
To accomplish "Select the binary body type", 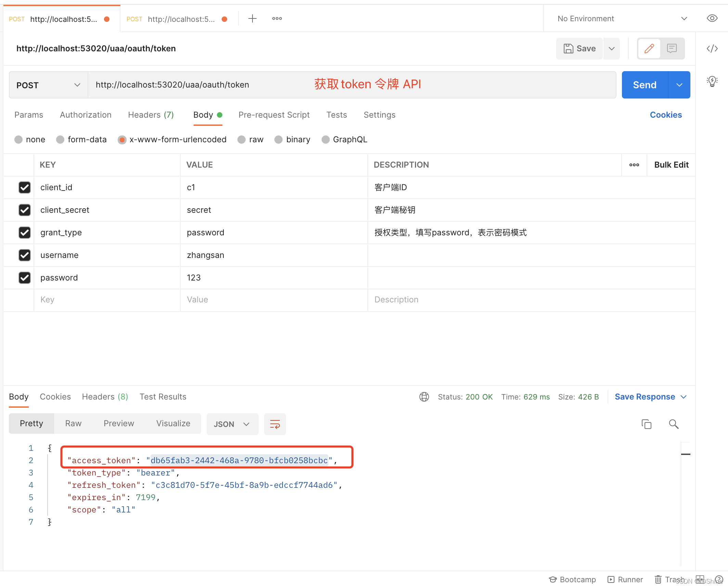I will pyautogui.click(x=278, y=140).
